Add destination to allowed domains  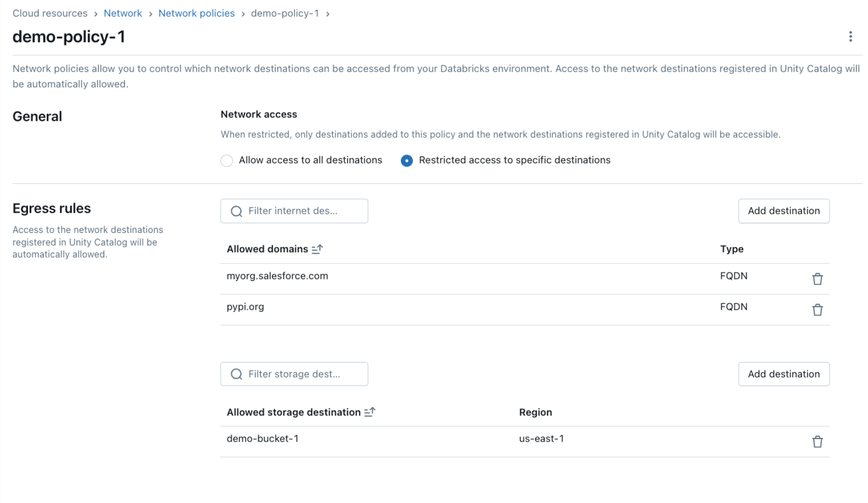pos(783,211)
